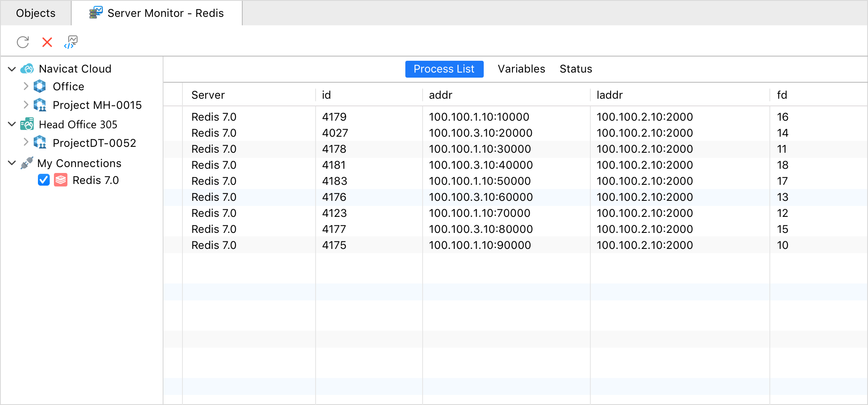
Task: Select the ProjectDT-0052 tree item
Action: (x=94, y=143)
